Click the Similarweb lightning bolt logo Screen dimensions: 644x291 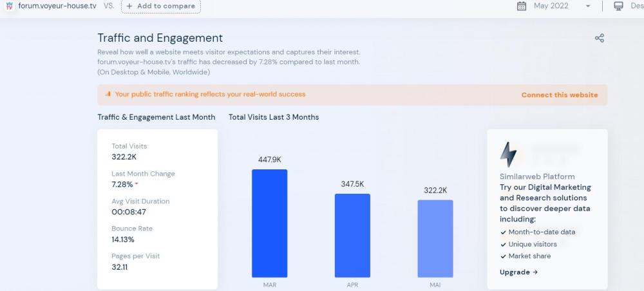(x=508, y=155)
